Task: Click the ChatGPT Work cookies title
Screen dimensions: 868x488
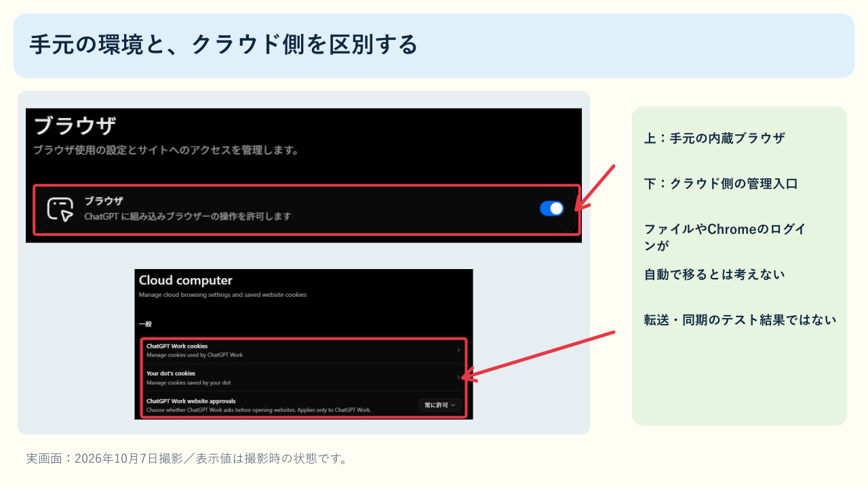Action: click(x=177, y=346)
